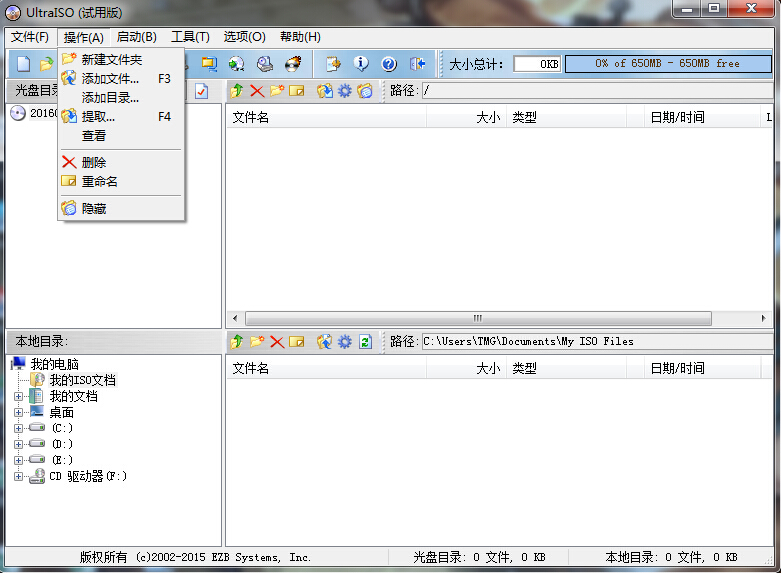Sort local list by 类型 column
This screenshot has width=781, height=573.
567,368
